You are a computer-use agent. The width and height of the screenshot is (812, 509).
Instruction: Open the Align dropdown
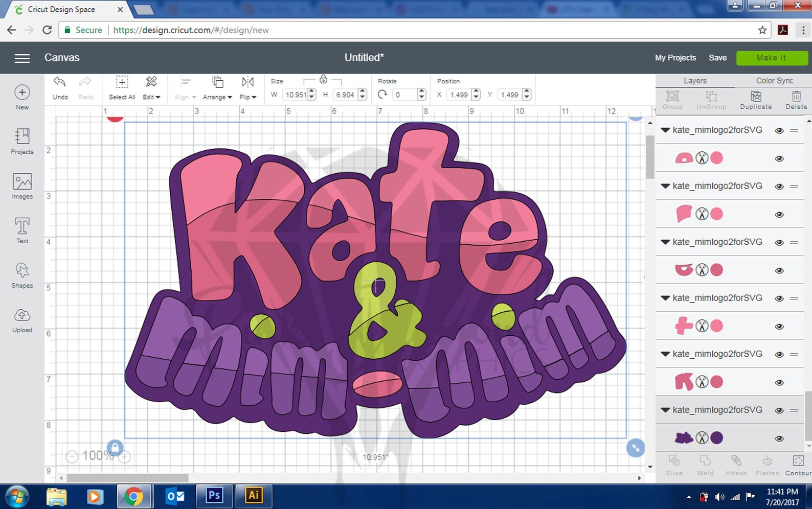tap(185, 88)
